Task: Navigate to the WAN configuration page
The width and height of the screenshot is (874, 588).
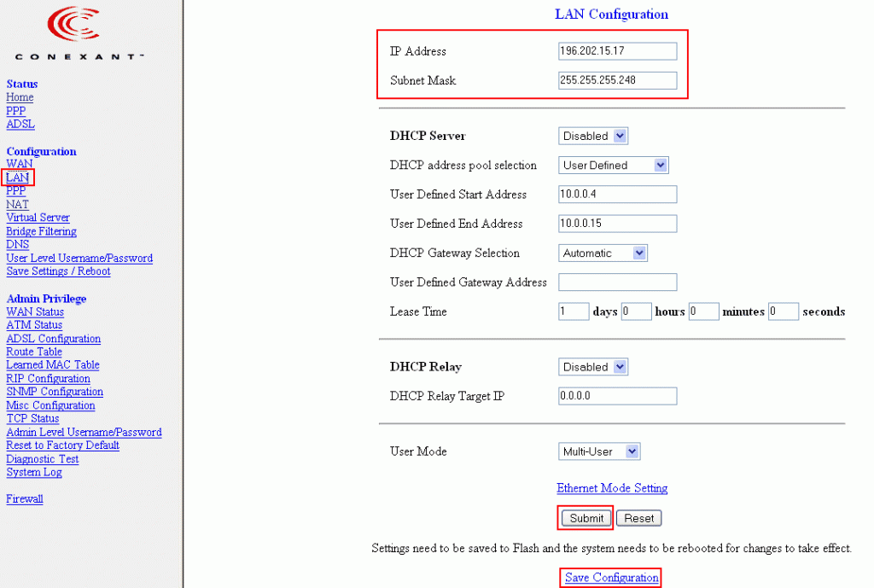Action: point(17,164)
